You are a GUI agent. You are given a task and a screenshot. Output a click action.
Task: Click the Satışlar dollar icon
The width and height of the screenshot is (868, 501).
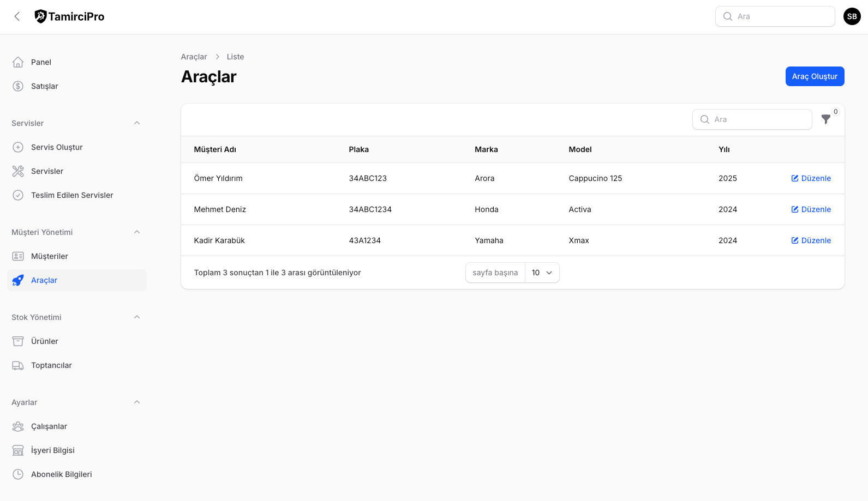18,86
